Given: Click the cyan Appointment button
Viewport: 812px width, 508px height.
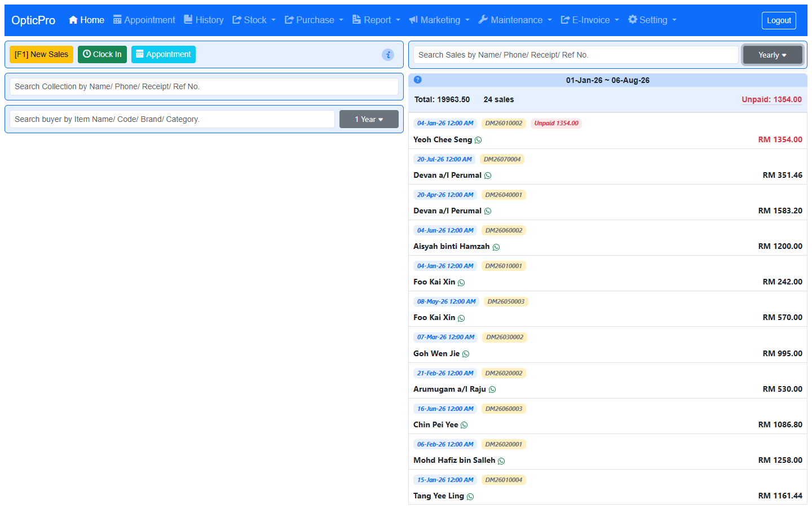Looking at the screenshot, I should (164, 54).
